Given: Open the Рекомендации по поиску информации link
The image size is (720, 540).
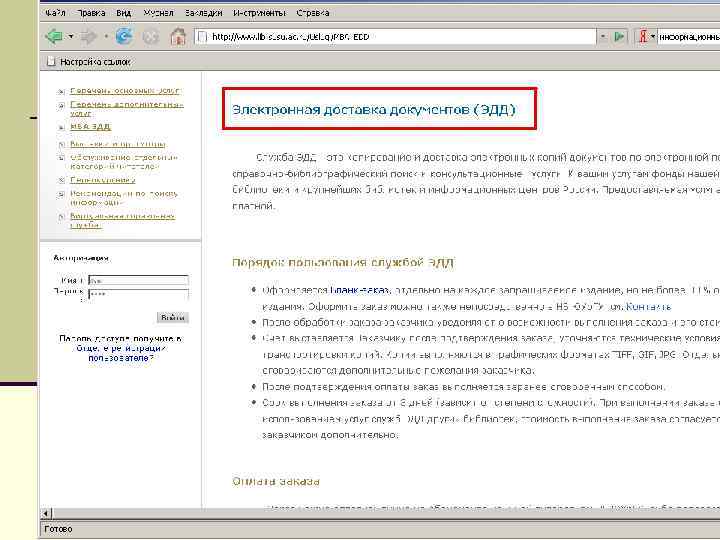Looking at the screenshot, I should click(124, 198).
